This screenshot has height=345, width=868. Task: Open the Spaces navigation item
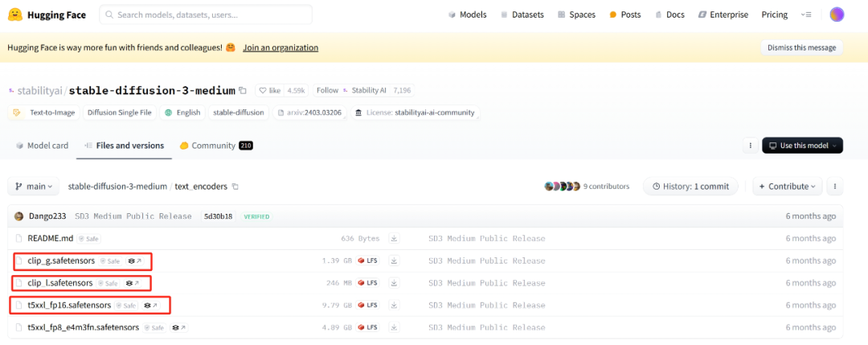coord(576,15)
